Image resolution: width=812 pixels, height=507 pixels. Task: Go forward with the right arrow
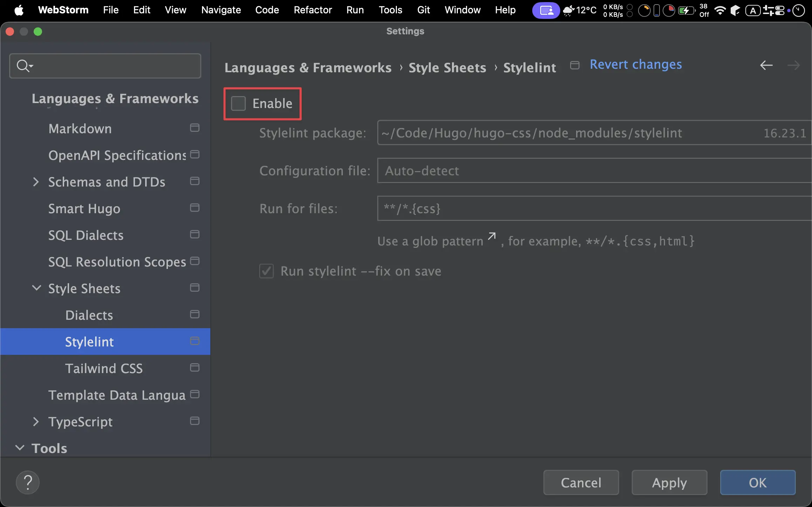coord(793,66)
